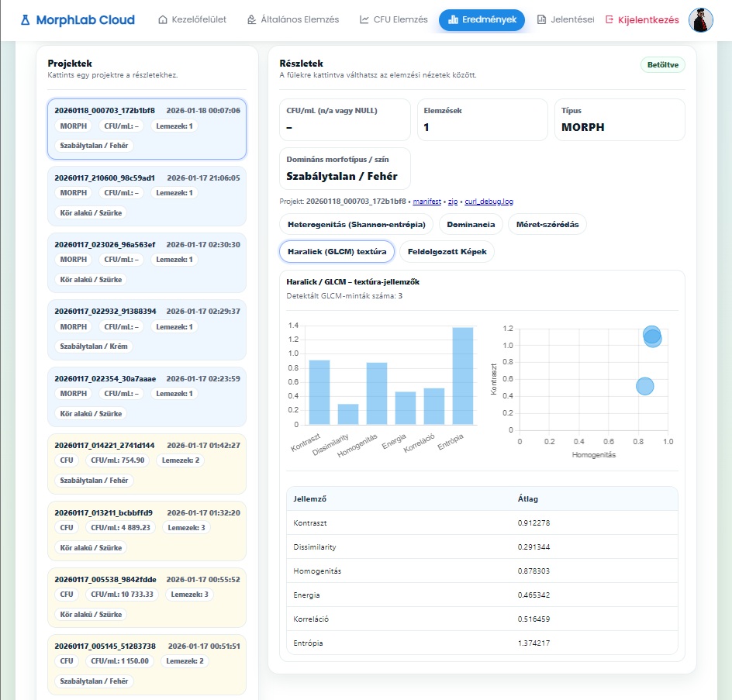Click the CFU Elemzés chart icon
Screen dimensions: 732x700
(x=364, y=20)
